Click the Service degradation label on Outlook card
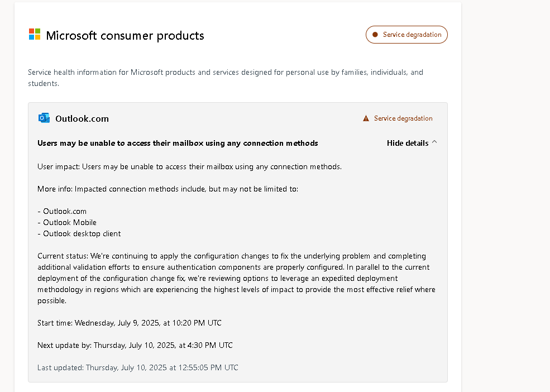 (x=403, y=118)
